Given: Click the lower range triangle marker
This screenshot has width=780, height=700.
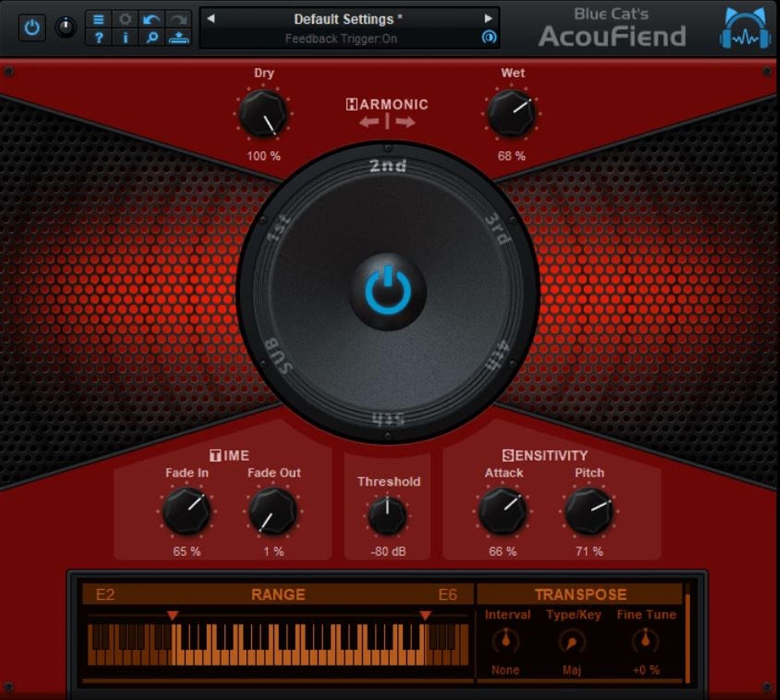Looking at the screenshot, I should point(172,616).
